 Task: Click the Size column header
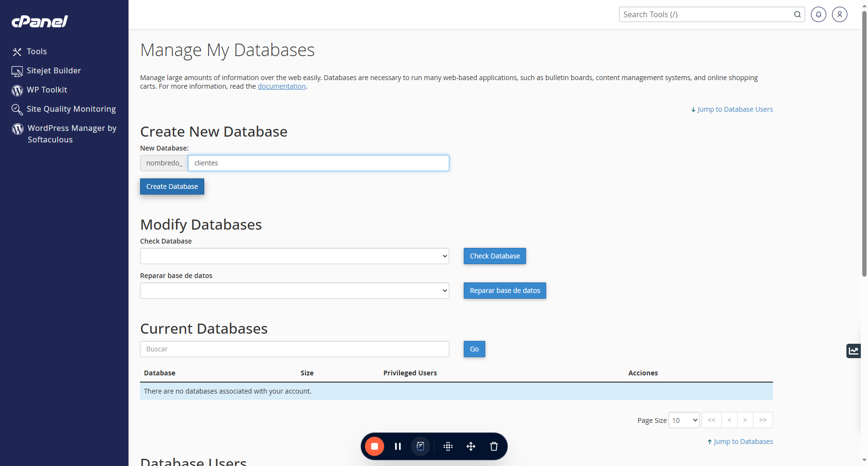(307, 373)
